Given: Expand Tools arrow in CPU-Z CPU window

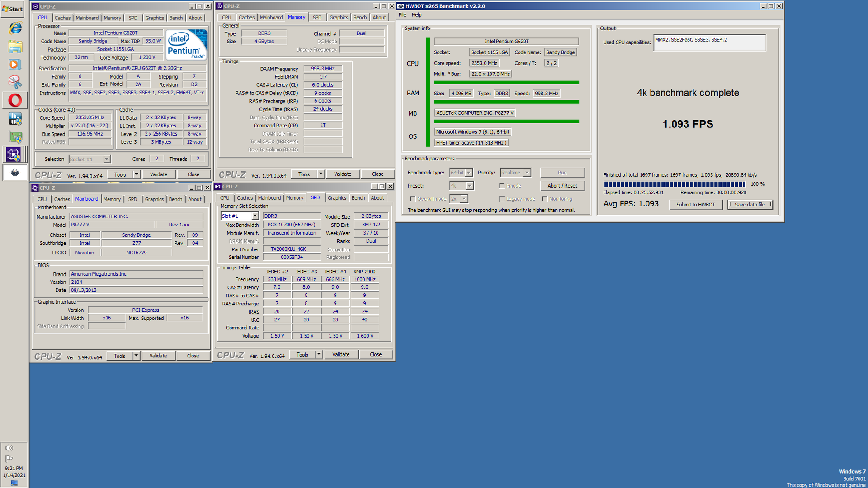Looking at the screenshot, I should click(x=137, y=174).
